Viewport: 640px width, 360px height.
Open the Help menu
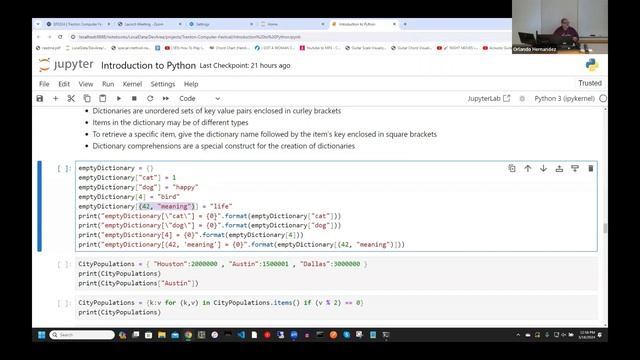pos(191,84)
